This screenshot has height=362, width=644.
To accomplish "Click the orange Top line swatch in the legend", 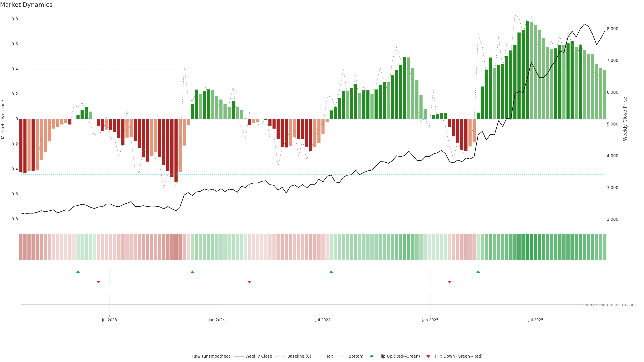I will [319, 356].
